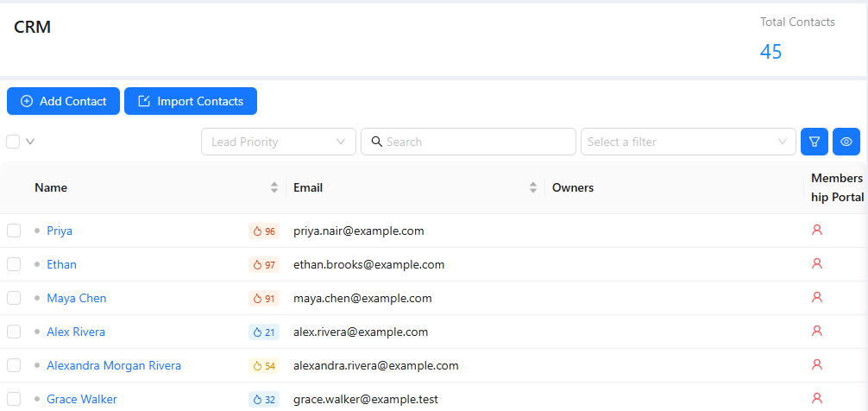Open the Lead Priority dropdown
The width and height of the screenshot is (868, 411).
click(x=279, y=142)
